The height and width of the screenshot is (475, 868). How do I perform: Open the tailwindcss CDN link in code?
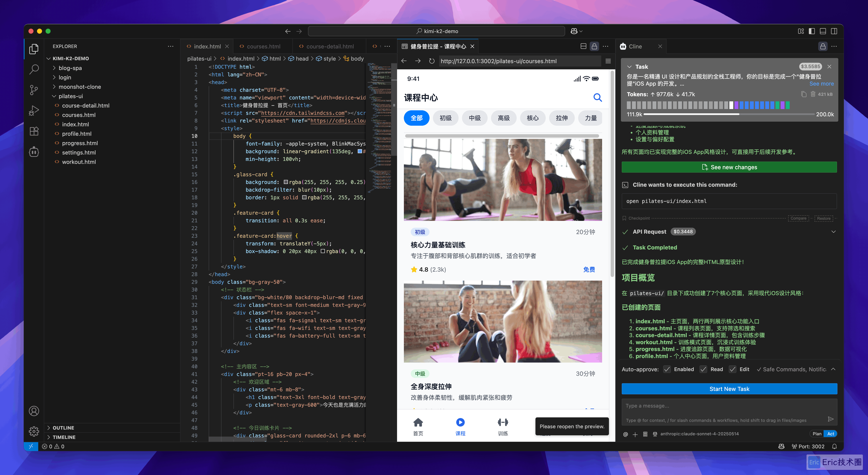tap(303, 113)
